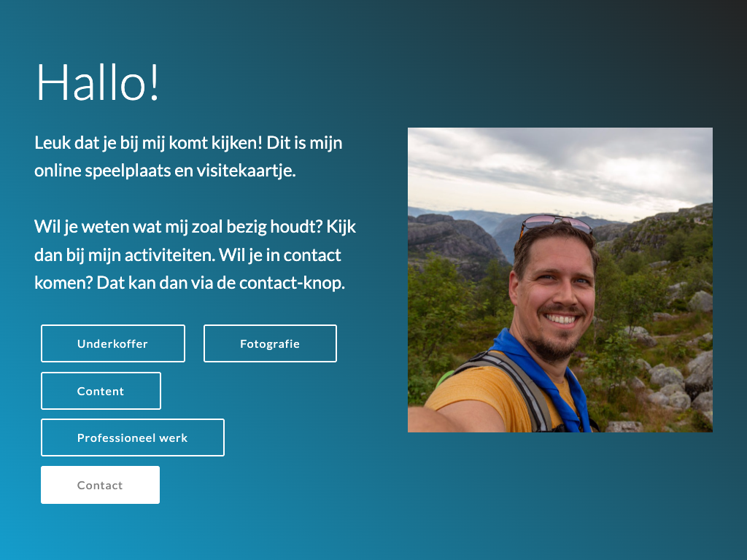
Task: Go to the Fotografie page
Action: (270, 343)
